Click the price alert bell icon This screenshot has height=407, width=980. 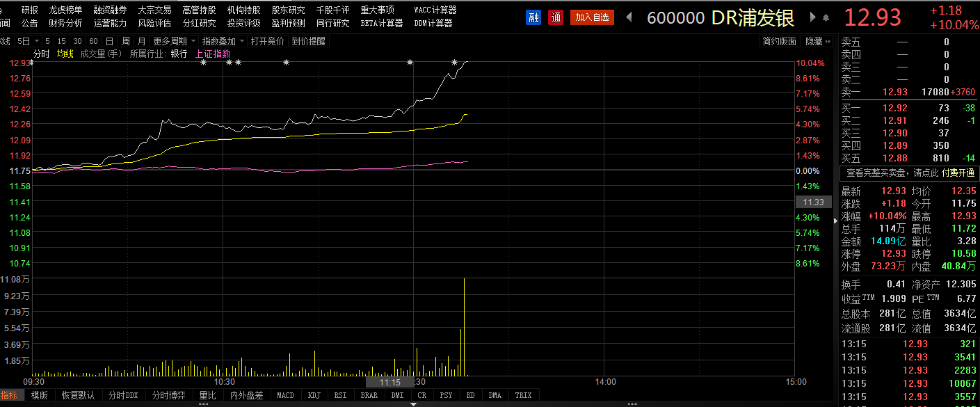pos(826,17)
